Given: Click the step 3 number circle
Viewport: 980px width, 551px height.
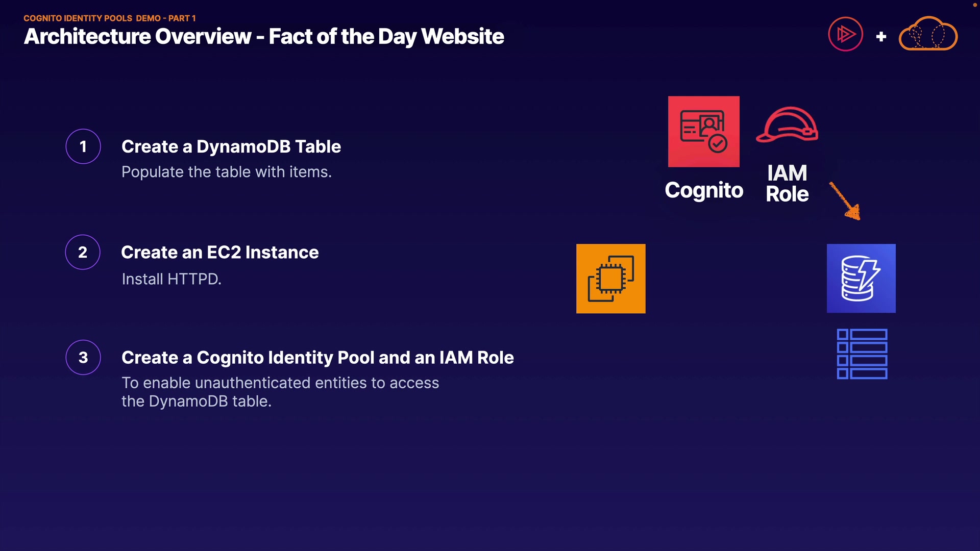Looking at the screenshot, I should pyautogui.click(x=83, y=358).
